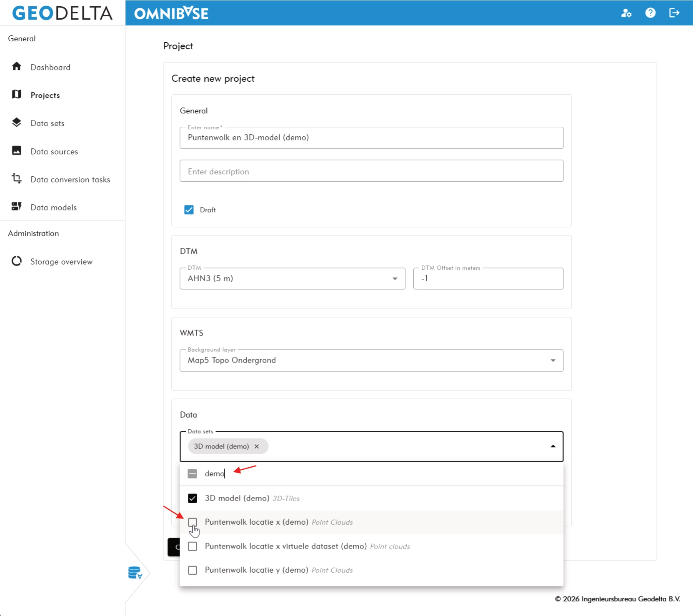Go to Projects in the sidebar

point(45,95)
